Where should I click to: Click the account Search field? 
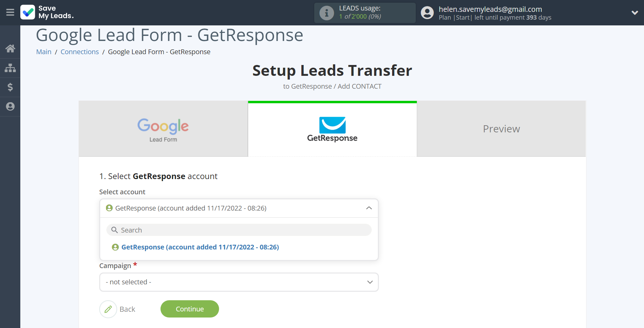pyautogui.click(x=239, y=230)
